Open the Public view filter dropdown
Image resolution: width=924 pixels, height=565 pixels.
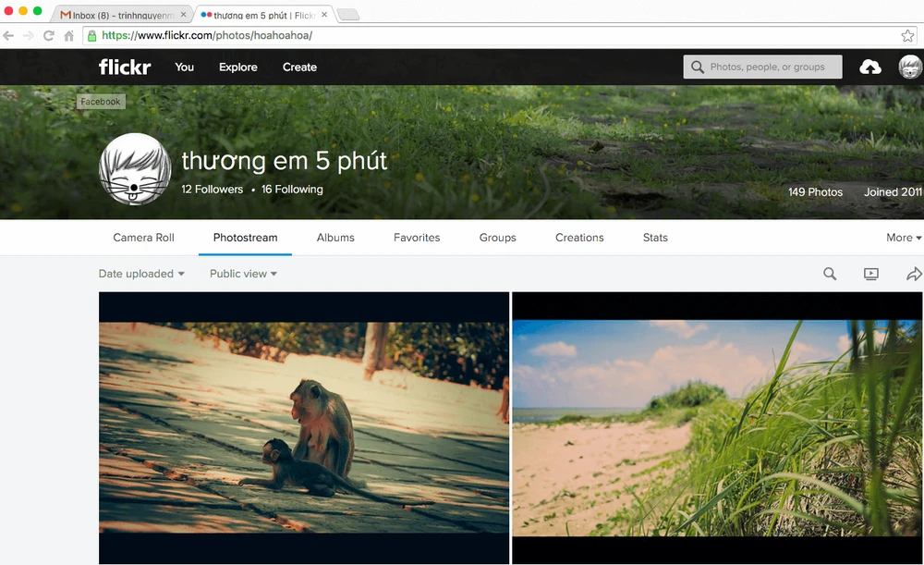pyautogui.click(x=242, y=274)
